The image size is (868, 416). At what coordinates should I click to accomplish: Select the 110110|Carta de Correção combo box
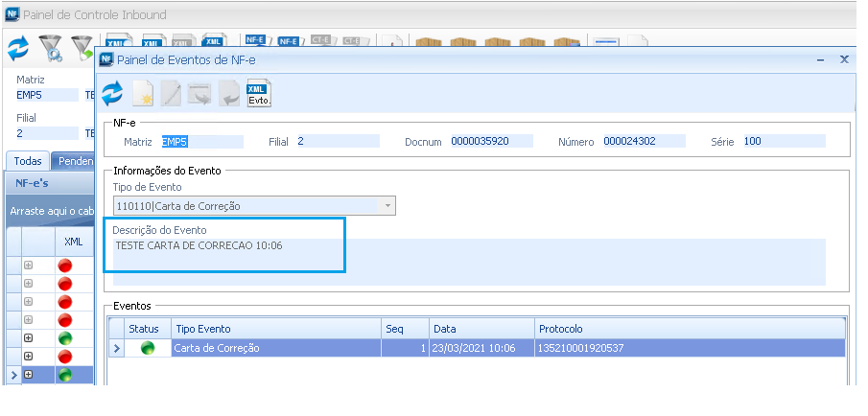[254, 206]
